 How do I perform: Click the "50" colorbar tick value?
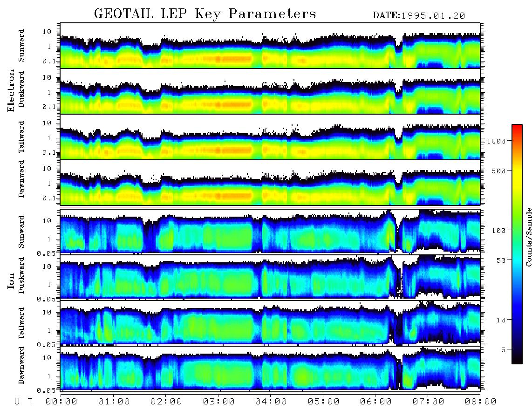tap(501, 260)
